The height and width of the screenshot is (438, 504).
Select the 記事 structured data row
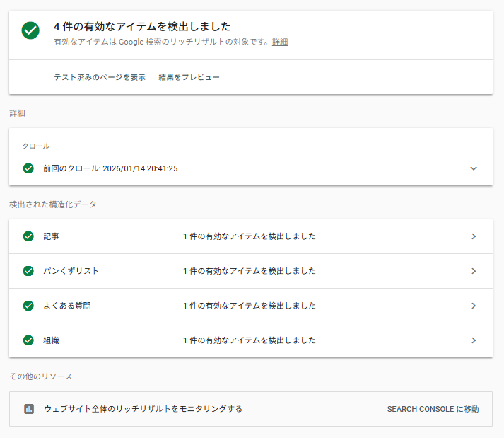click(51, 236)
